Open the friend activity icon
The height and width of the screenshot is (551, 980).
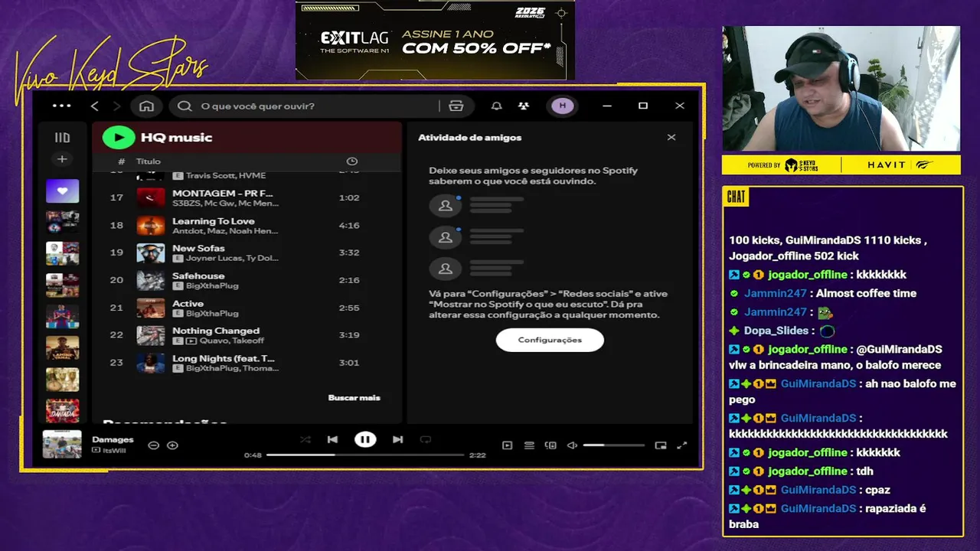[523, 106]
